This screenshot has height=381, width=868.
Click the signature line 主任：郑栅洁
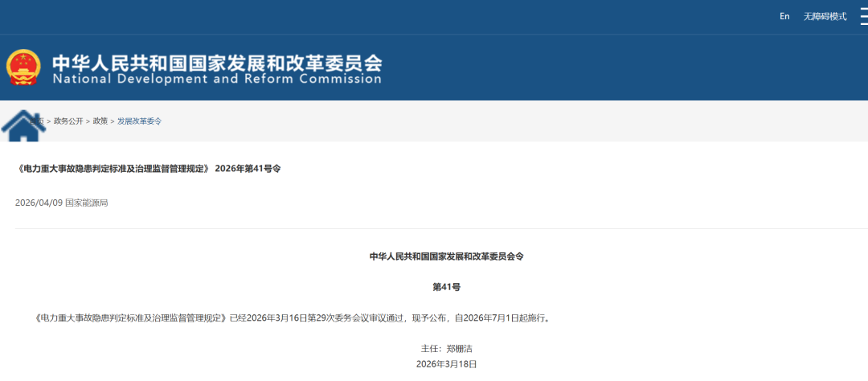(446, 349)
